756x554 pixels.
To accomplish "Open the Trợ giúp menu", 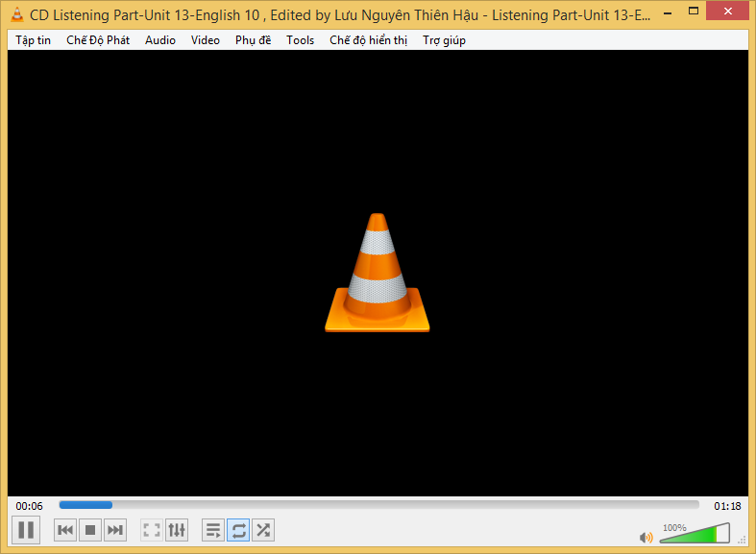I will pyautogui.click(x=444, y=40).
